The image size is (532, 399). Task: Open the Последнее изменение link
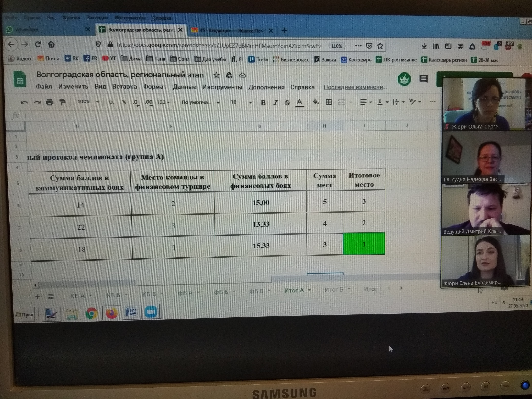[x=355, y=87]
